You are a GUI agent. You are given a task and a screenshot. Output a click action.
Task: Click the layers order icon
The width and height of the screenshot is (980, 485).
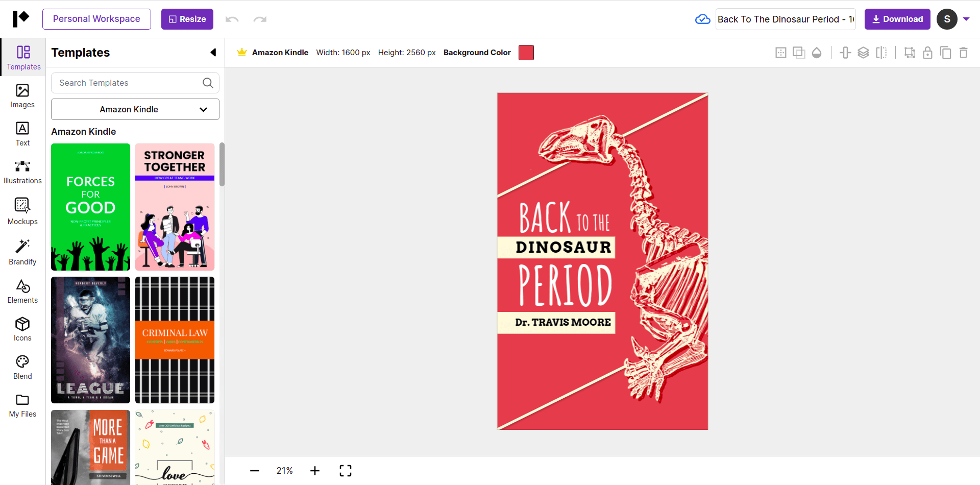pos(863,53)
